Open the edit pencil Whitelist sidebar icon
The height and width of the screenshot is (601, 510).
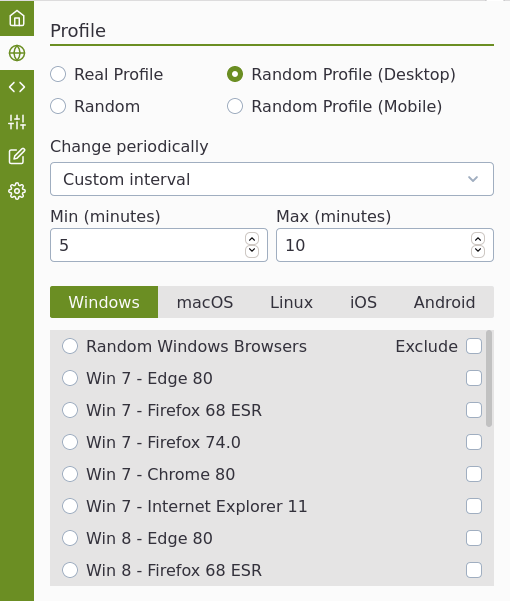point(17,156)
